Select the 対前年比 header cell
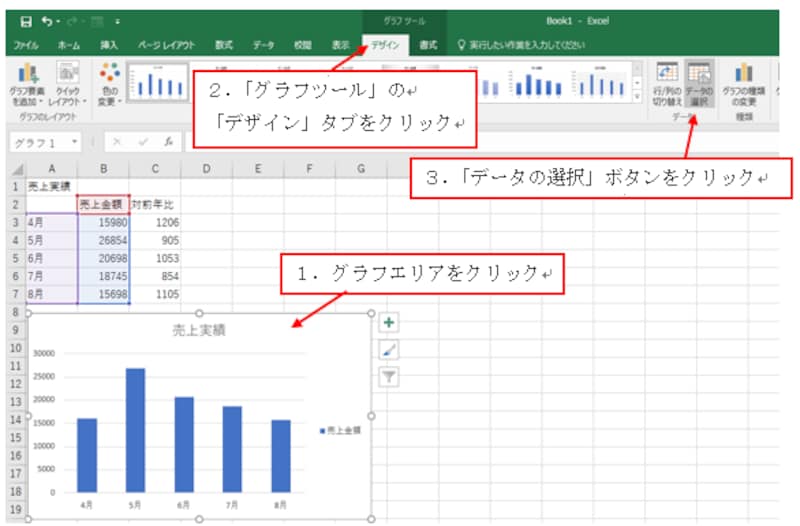 155,205
